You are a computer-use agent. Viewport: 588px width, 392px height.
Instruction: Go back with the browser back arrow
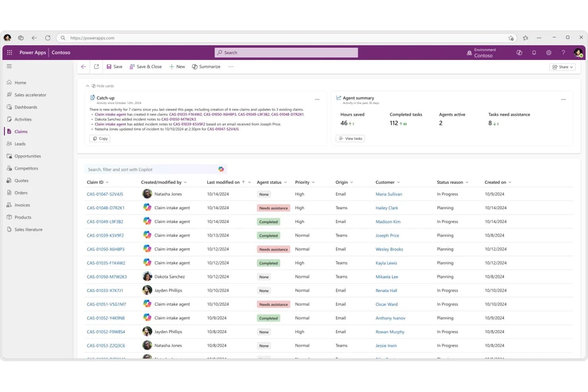34,38
